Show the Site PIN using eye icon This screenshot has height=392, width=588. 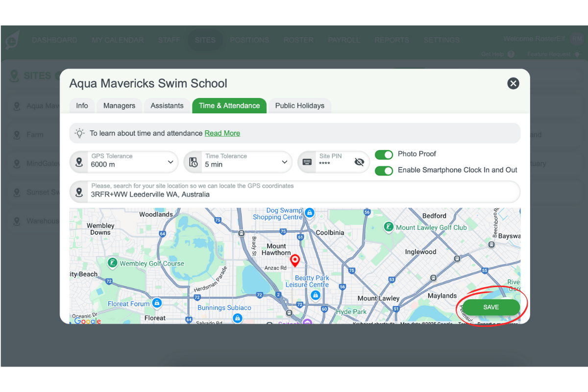pos(359,162)
